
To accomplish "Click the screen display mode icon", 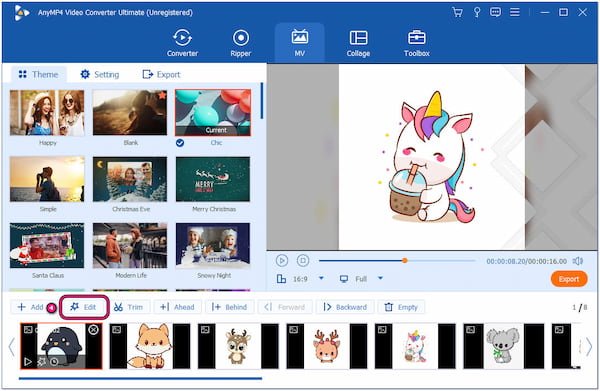I will coord(344,279).
